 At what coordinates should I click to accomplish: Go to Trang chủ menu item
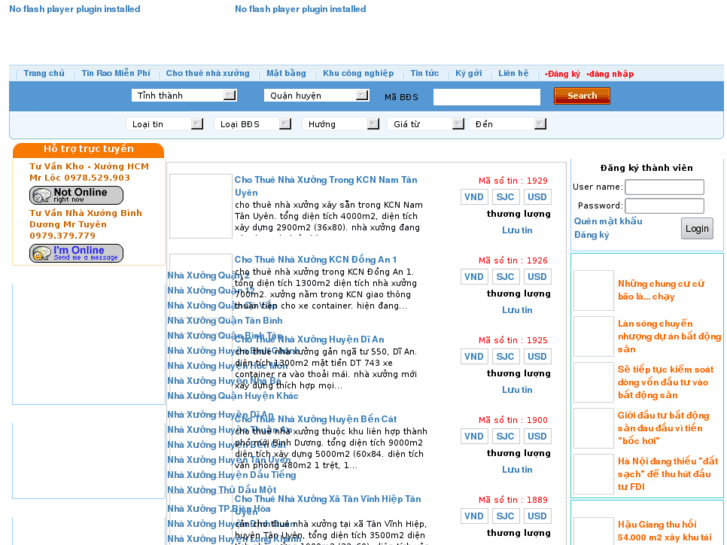(44, 74)
